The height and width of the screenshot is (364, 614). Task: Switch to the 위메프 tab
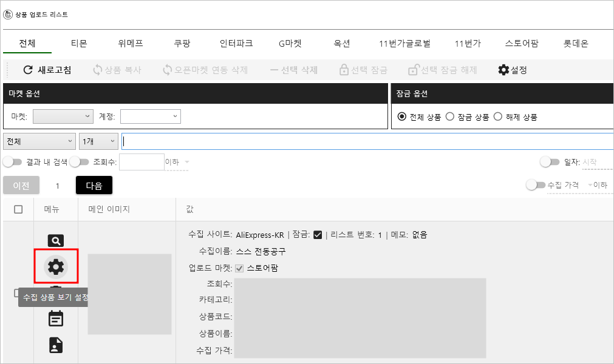pos(131,43)
